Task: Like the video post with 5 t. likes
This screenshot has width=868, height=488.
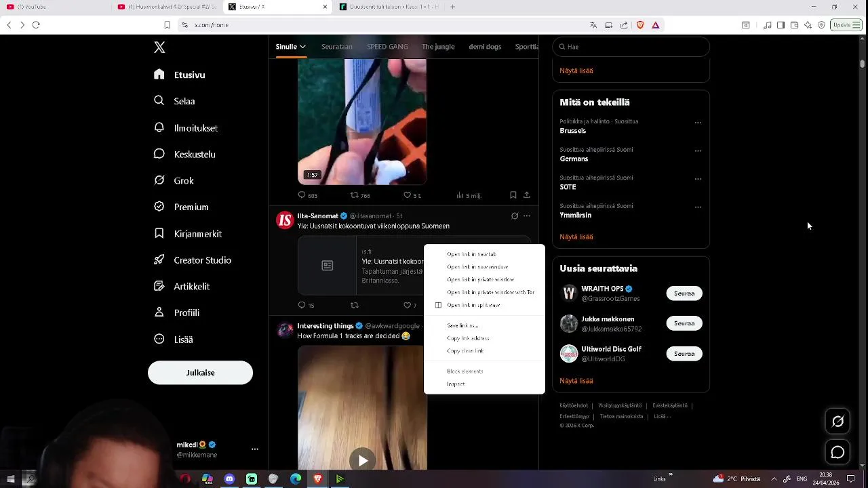Action: click(408, 195)
